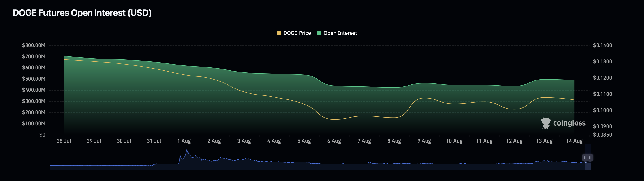
Task: Click the $700.00M left axis value
Action: coord(34,56)
